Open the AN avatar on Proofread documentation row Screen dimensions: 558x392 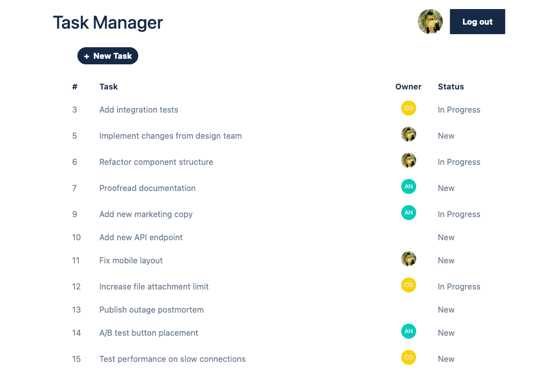click(x=408, y=186)
